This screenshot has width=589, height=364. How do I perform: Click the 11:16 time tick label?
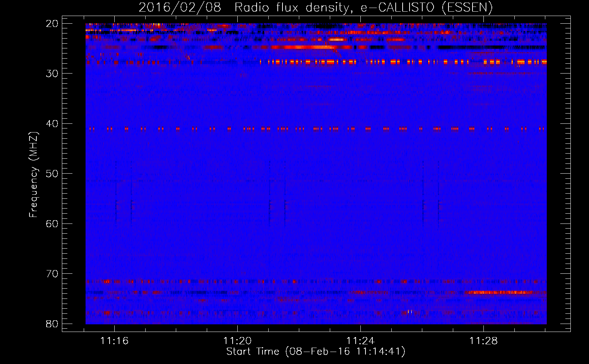coord(114,341)
